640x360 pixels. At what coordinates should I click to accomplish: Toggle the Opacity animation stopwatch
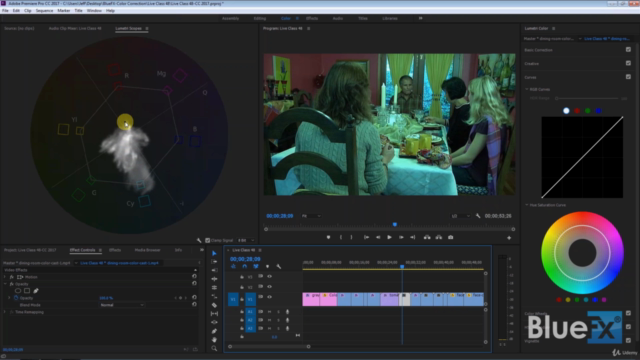click(16, 298)
